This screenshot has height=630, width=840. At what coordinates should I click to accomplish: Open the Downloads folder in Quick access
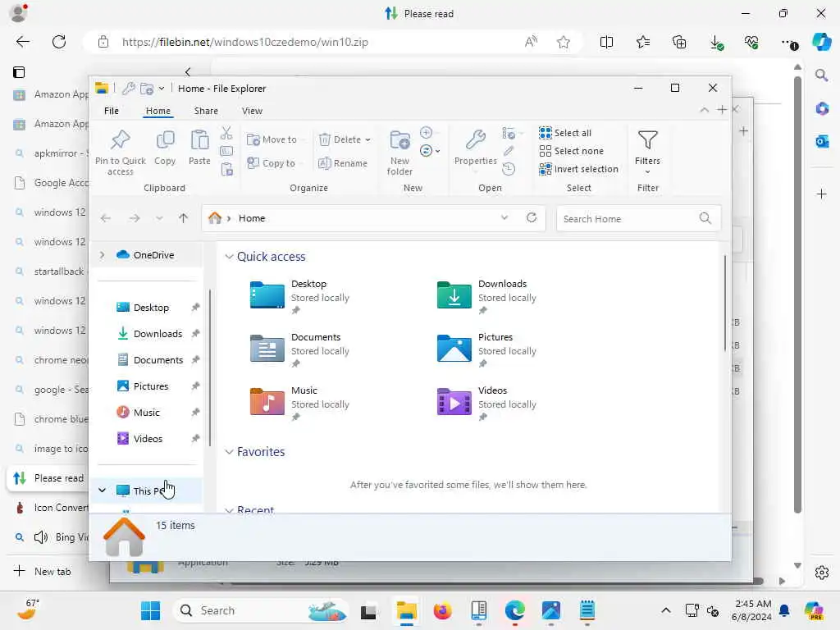pyautogui.click(x=486, y=295)
